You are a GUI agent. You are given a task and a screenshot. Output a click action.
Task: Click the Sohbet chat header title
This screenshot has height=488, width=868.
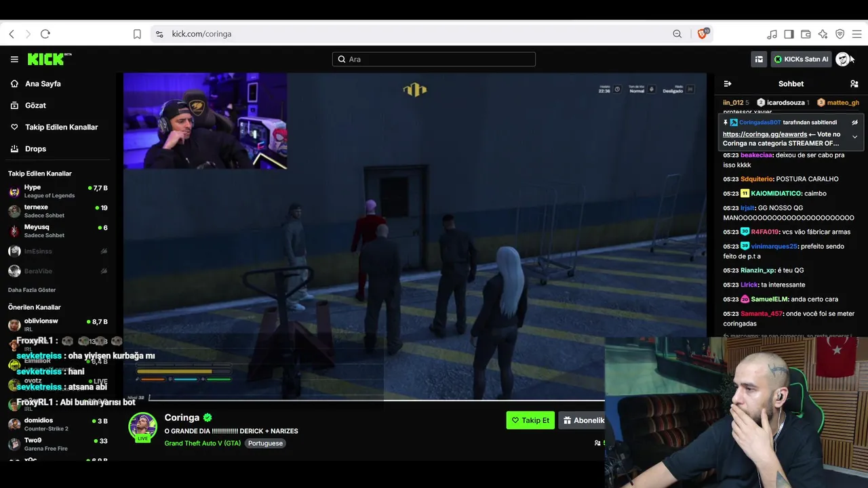791,84
